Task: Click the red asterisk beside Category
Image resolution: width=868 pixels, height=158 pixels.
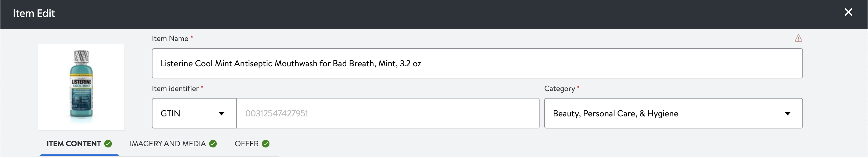Action: [578, 87]
